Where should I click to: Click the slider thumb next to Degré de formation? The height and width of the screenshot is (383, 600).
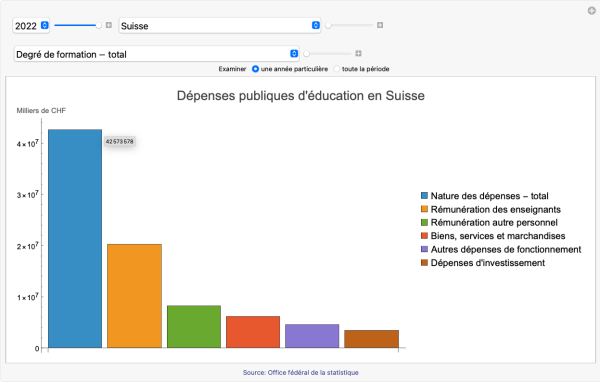pos(307,54)
